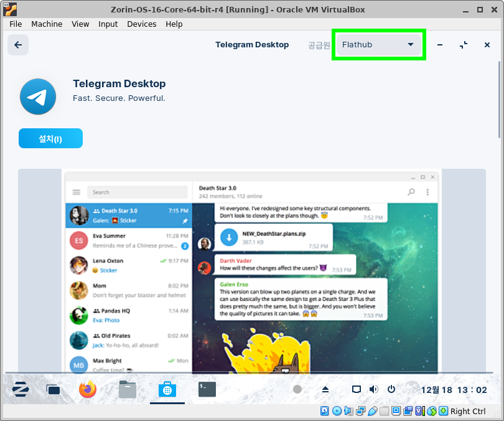Image resolution: width=504 pixels, height=421 pixels.
Task: Click the 'Telegram Desktop' heading beside the app icon
Action: click(119, 83)
